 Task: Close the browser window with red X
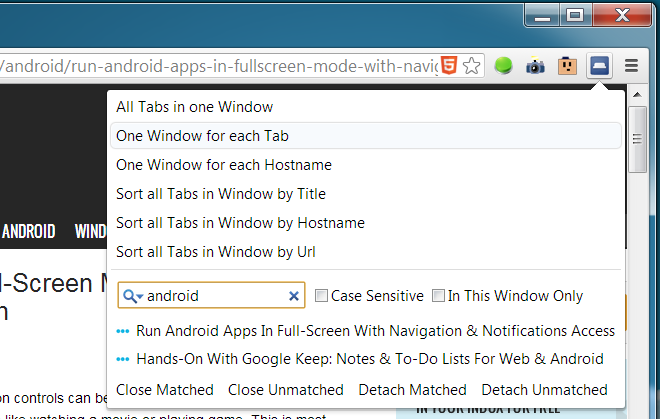pos(622,16)
